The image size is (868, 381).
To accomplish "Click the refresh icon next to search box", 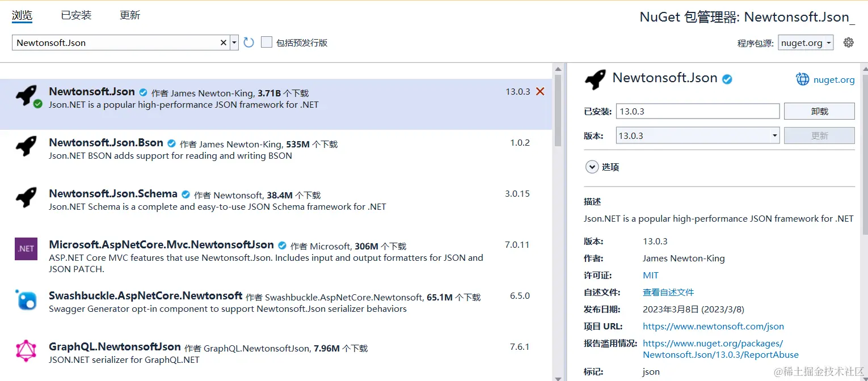I will 248,43.
